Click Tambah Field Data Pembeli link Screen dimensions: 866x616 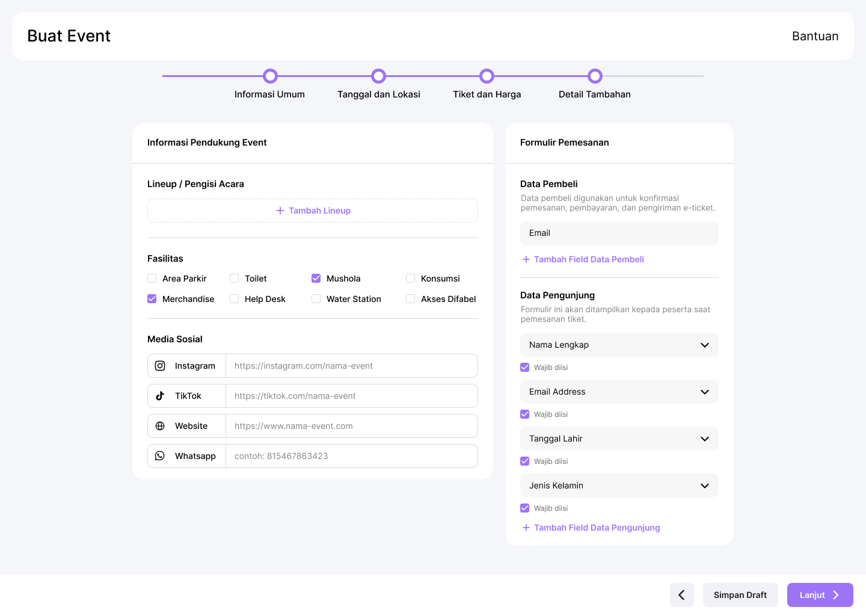[x=583, y=259]
